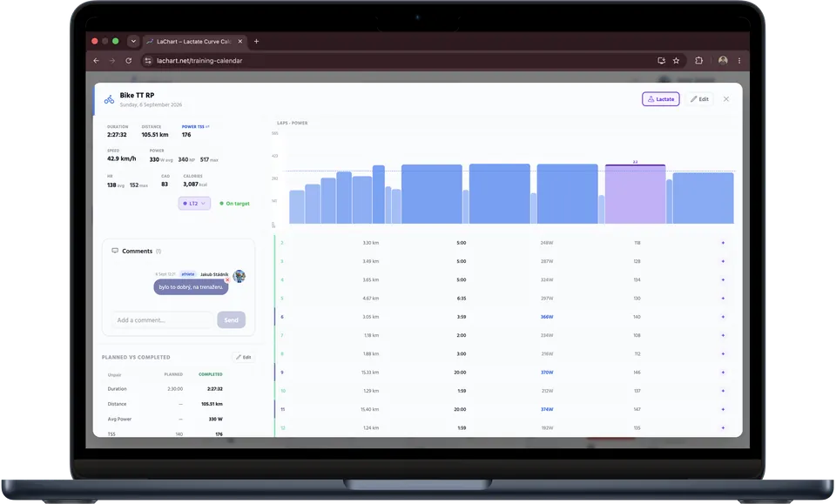Delete comment with the red x icon
The image size is (836, 504).
tap(227, 279)
